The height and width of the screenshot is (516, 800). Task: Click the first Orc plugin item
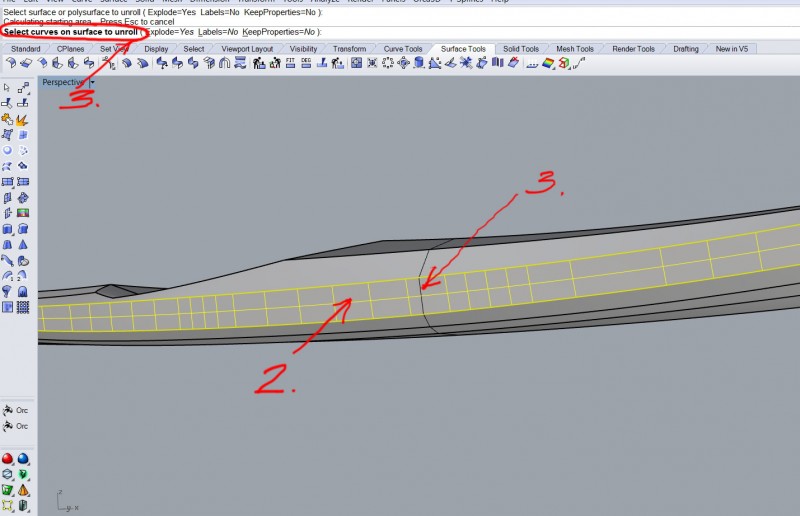15,410
